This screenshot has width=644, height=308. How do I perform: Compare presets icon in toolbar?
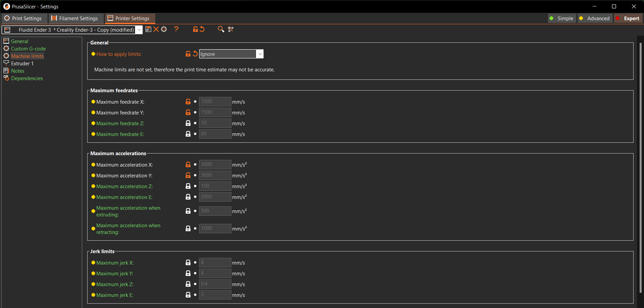(231, 29)
